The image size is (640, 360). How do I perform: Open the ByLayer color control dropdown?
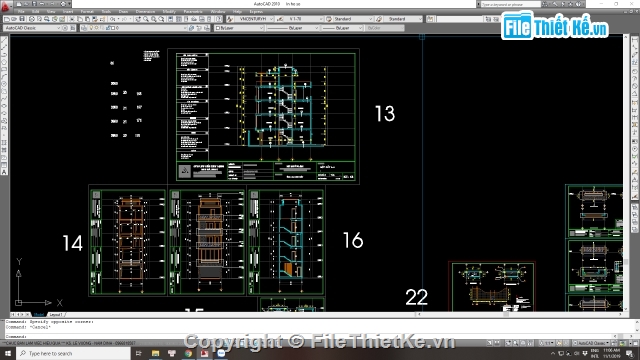click(239, 28)
